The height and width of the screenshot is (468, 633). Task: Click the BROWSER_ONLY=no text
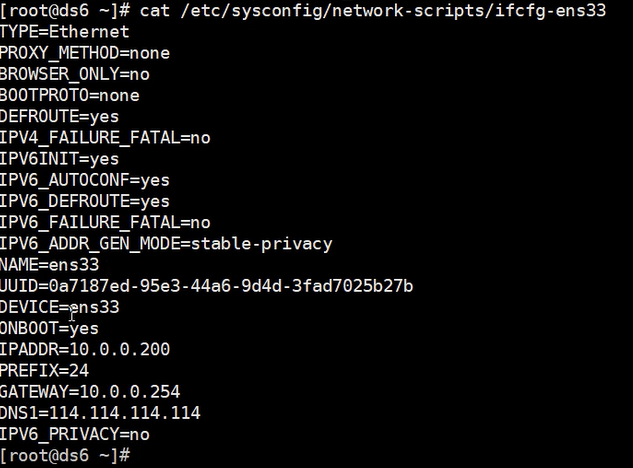click(x=75, y=74)
